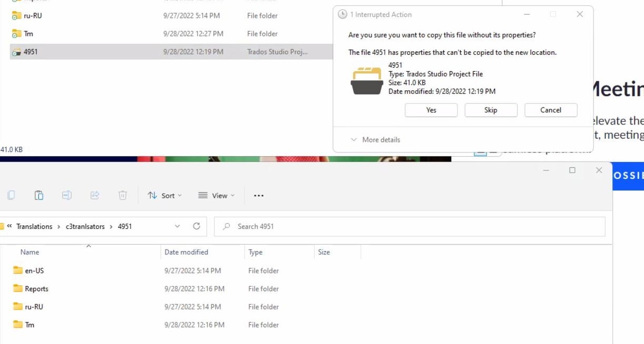Cancel the interrupted copy action
The image size is (644, 344).
(x=551, y=110)
